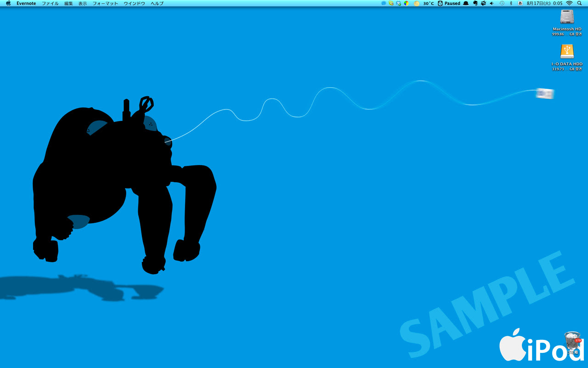Open the volume speaker menu
This screenshot has height=368, width=588.
click(x=492, y=3)
